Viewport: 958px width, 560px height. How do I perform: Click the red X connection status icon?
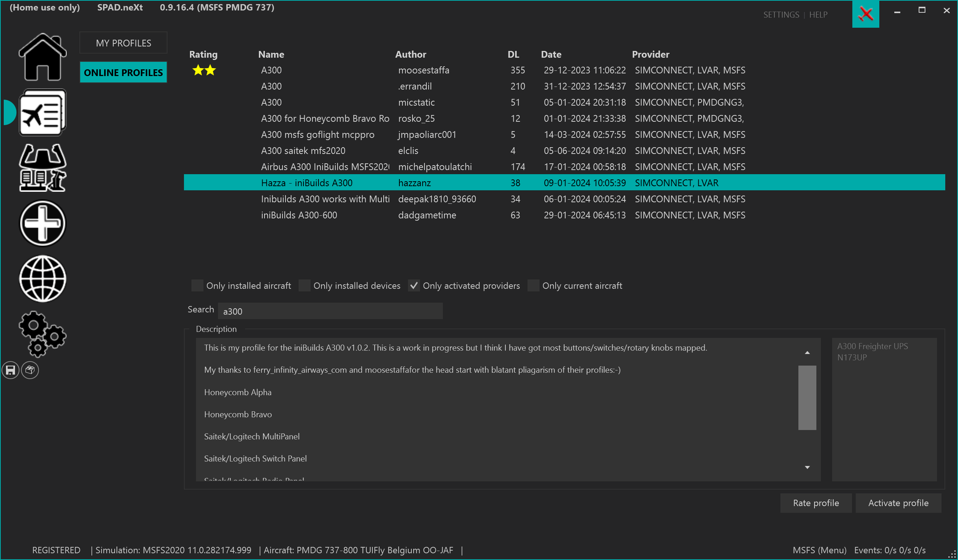865,15
